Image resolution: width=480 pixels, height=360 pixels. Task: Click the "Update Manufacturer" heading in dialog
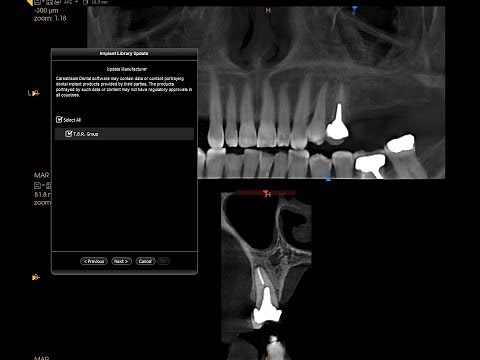pos(127,69)
